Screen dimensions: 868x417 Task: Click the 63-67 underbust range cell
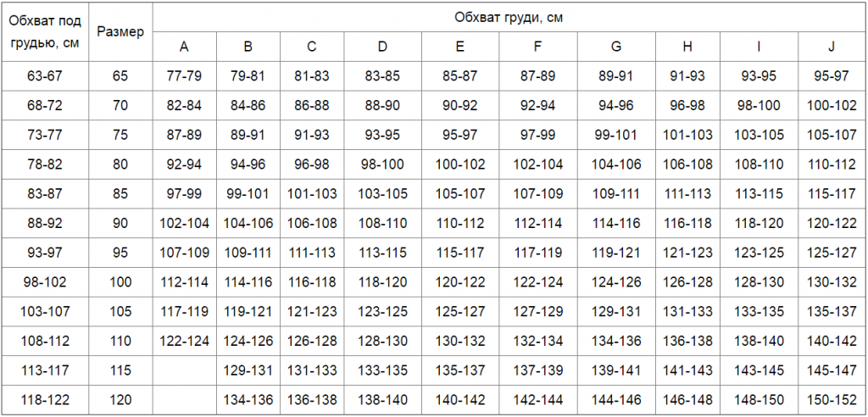tap(45, 76)
